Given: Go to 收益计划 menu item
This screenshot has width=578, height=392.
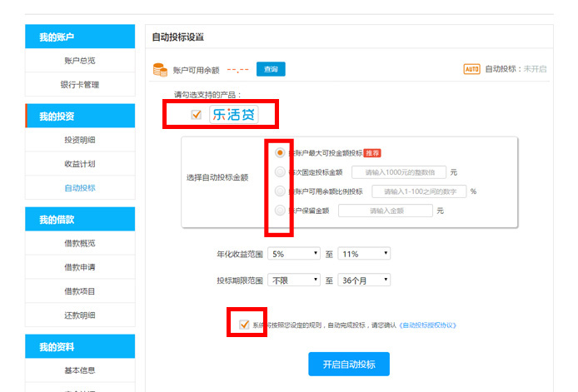Looking at the screenshot, I should (x=80, y=164).
